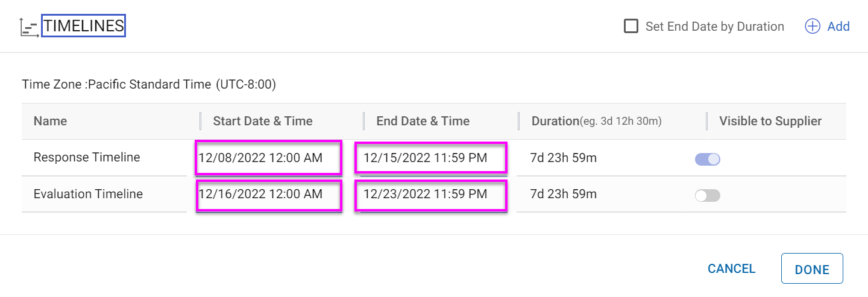Select the Evaluation Timeline name cell
The image size is (868, 297).
pyautogui.click(x=88, y=195)
